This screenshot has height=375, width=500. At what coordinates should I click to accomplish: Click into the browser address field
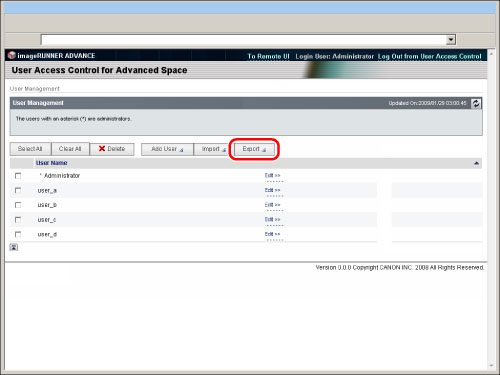point(243,40)
